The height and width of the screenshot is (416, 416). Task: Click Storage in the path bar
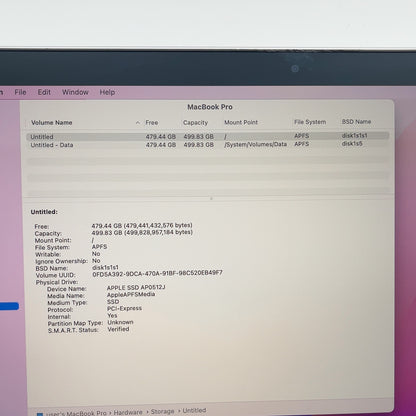(x=162, y=412)
